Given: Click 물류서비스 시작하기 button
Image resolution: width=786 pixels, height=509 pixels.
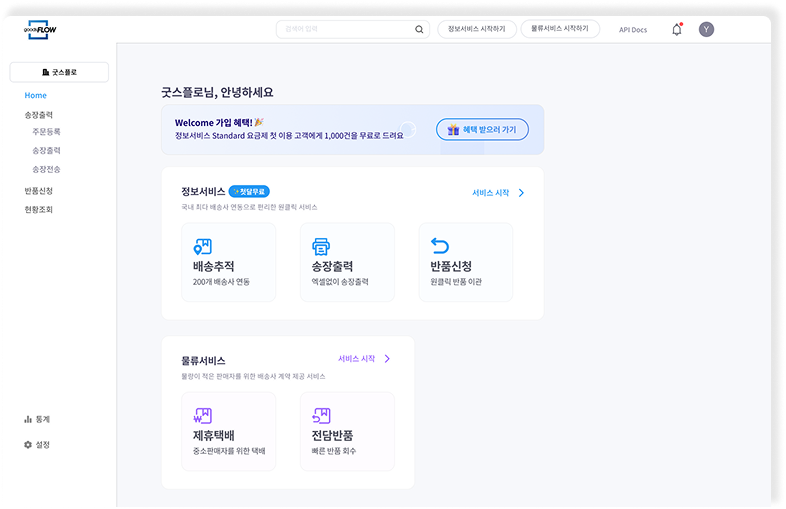Looking at the screenshot, I should [560, 29].
